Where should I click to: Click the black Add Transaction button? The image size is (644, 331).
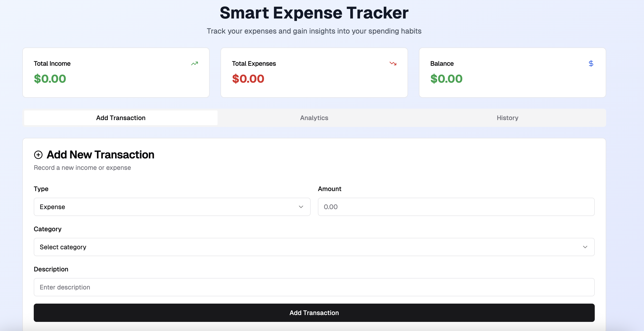pyautogui.click(x=314, y=313)
